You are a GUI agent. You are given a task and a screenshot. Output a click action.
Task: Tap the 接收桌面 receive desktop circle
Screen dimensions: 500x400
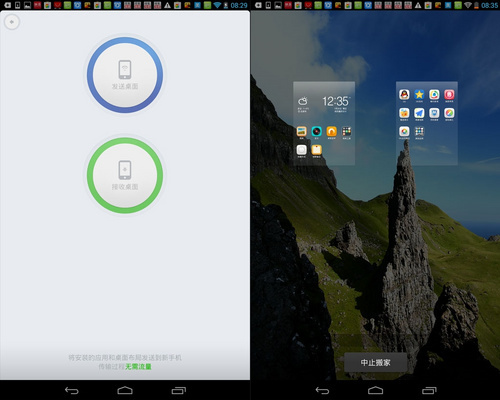[125, 175]
